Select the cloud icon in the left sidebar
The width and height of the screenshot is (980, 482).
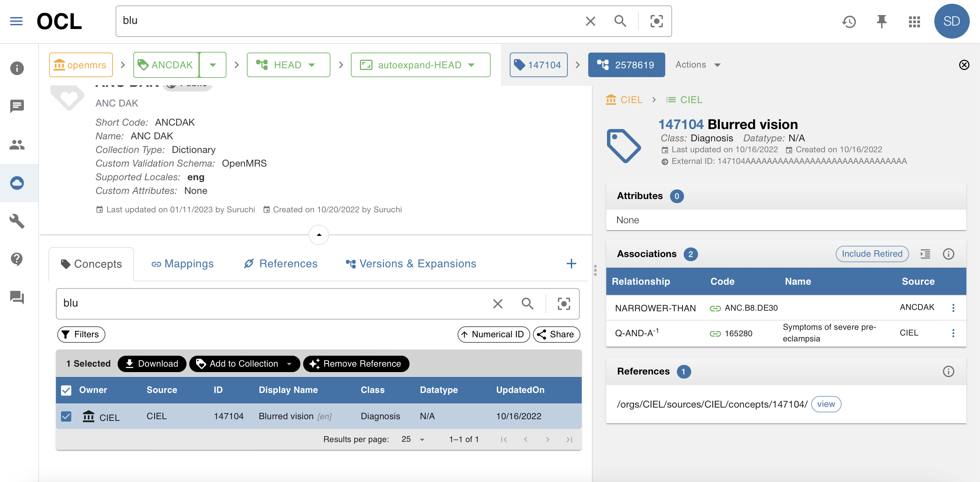pyautogui.click(x=17, y=183)
